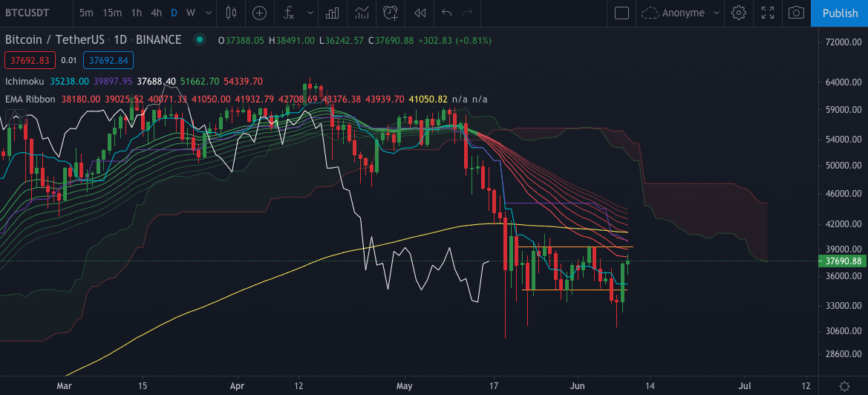This screenshot has height=395, width=868.
Task: Click the current price label 37690.88
Action: (x=843, y=261)
